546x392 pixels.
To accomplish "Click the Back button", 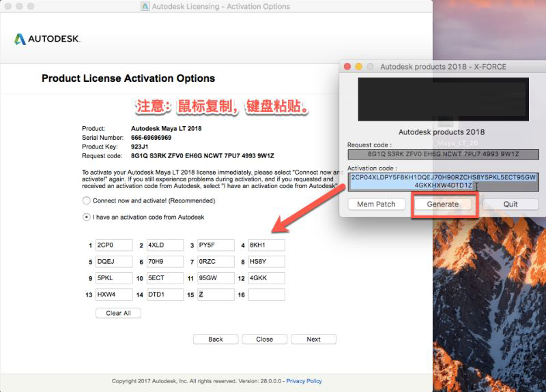I will [x=216, y=339].
